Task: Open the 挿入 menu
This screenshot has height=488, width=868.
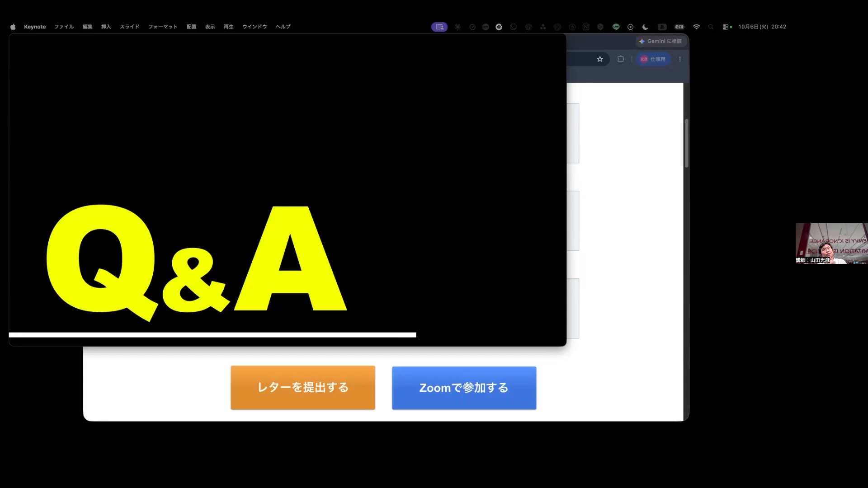Action: tap(106, 27)
